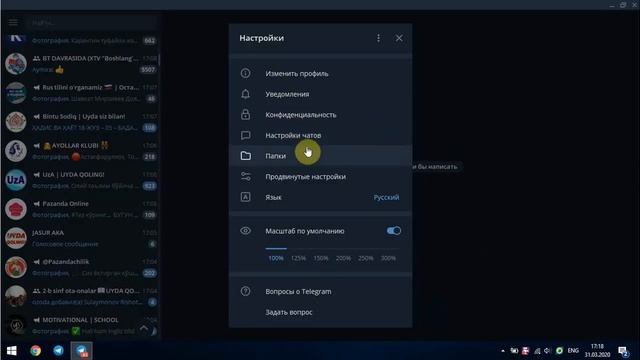
Task: Open Windows notification center
Action: (623, 351)
